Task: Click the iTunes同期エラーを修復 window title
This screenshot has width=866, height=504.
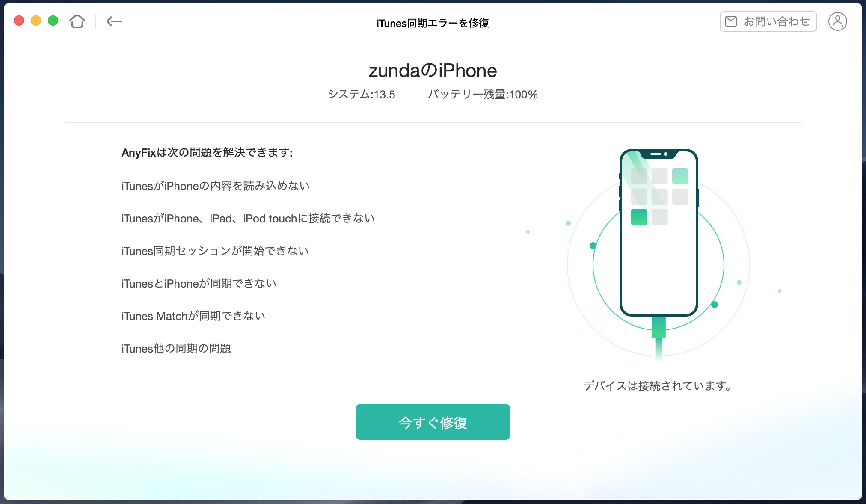Action: pos(433,23)
